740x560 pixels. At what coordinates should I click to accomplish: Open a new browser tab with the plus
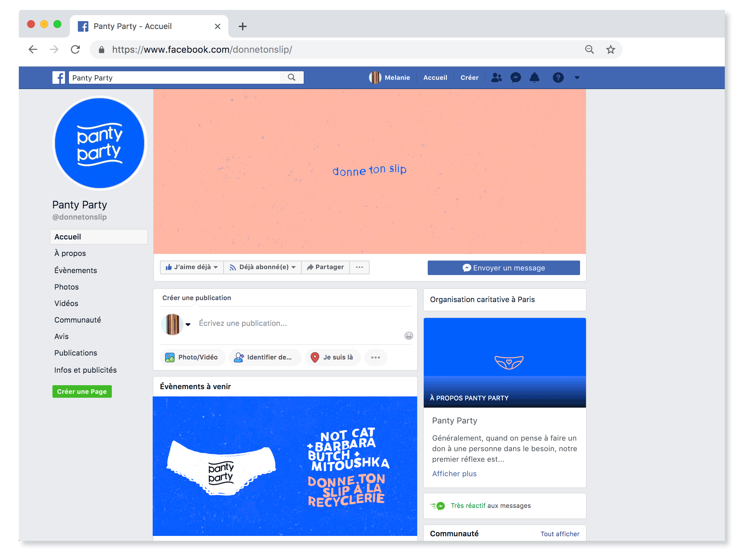242,26
